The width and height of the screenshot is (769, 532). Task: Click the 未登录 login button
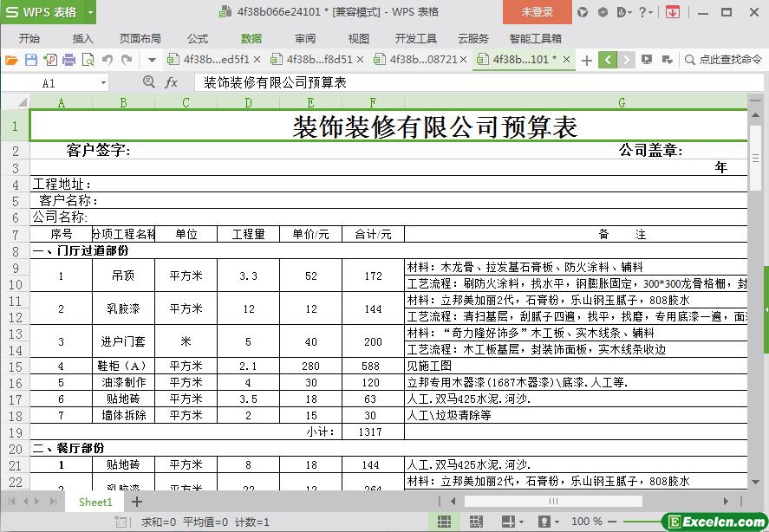click(x=537, y=12)
